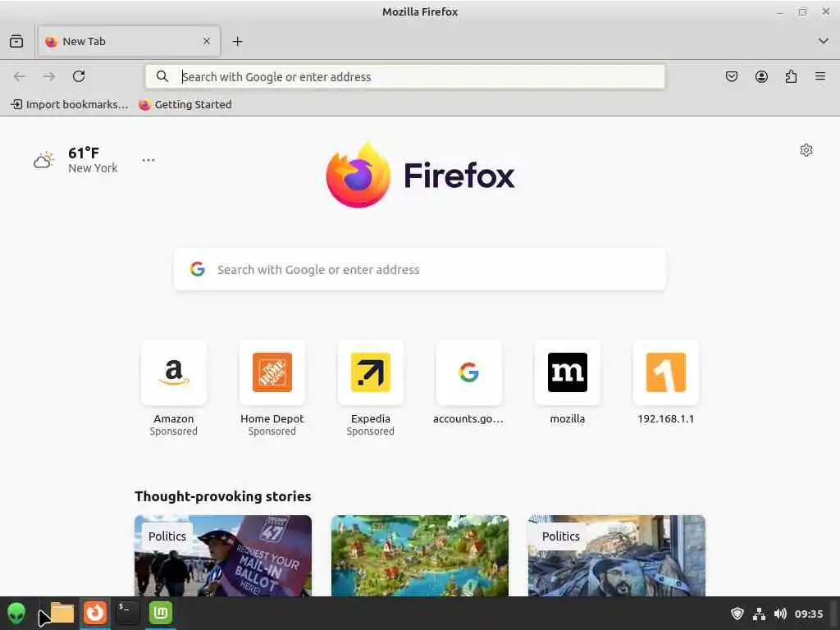Image resolution: width=840 pixels, height=630 pixels.
Task: Click the New York weather location
Action: click(x=93, y=168)
